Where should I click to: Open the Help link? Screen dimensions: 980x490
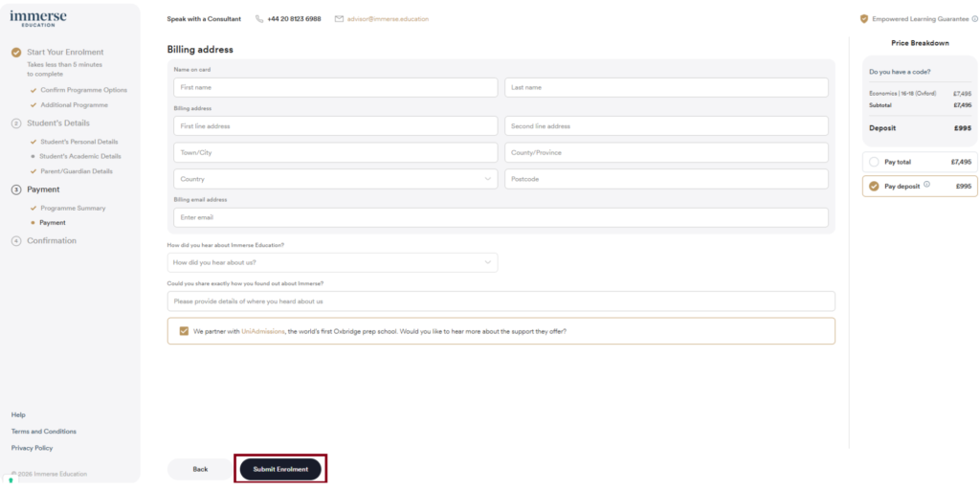(18, 415)
